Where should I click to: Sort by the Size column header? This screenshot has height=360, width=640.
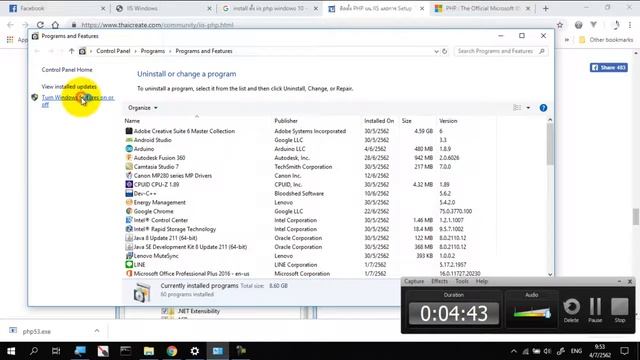407,121
